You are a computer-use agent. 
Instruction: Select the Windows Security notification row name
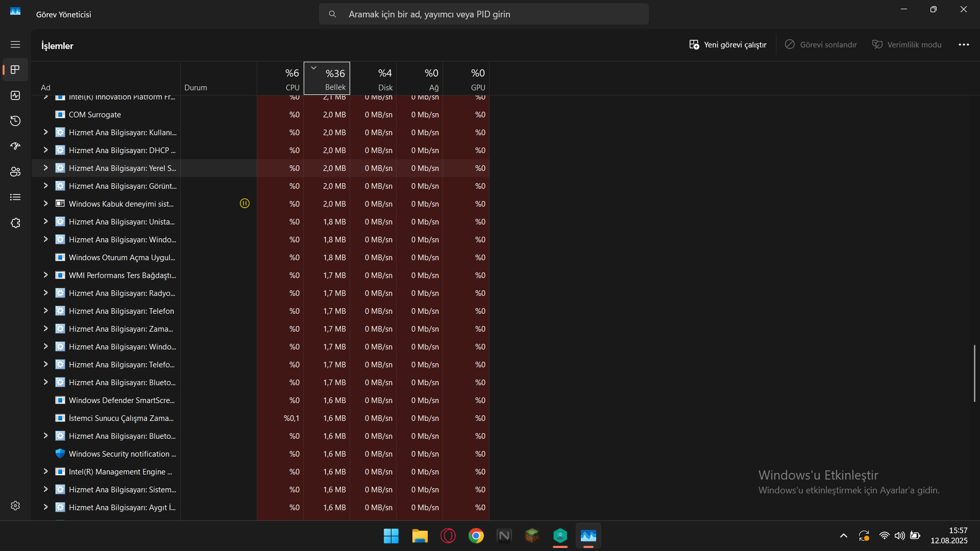122,454
